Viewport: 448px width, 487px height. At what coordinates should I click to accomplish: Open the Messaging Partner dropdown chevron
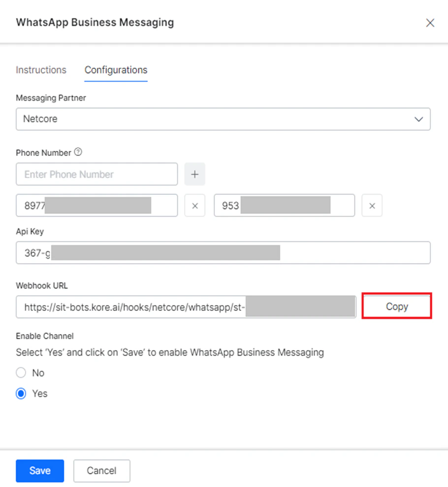pos(418,119)
